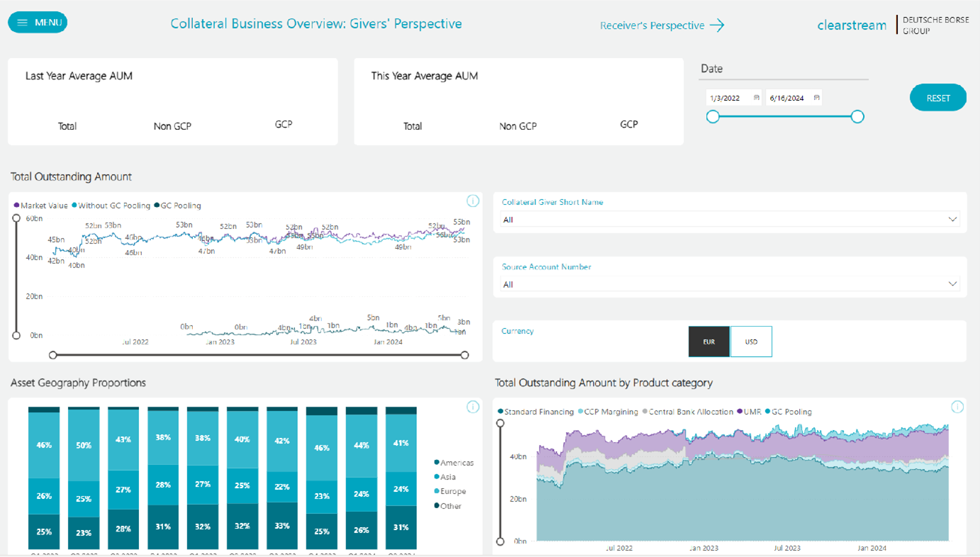This screenshot has width=980, height=557.
Task: Switch currency to USD
Action: (x=751, y=342)
